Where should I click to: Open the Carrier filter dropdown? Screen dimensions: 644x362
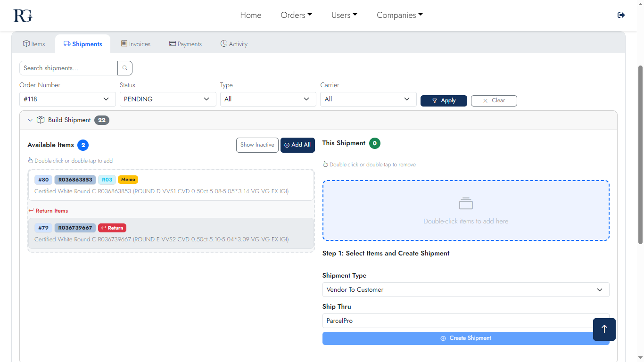point(368,99)
